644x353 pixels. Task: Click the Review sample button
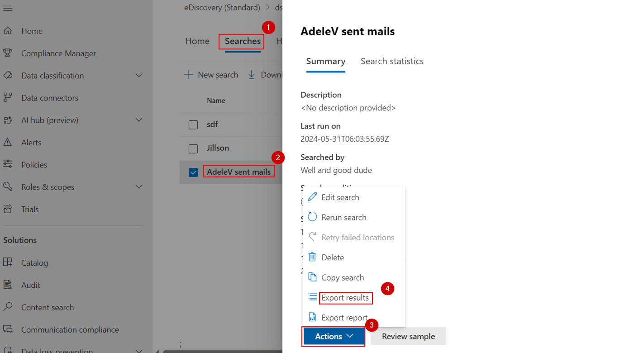[x=408, y=336]
